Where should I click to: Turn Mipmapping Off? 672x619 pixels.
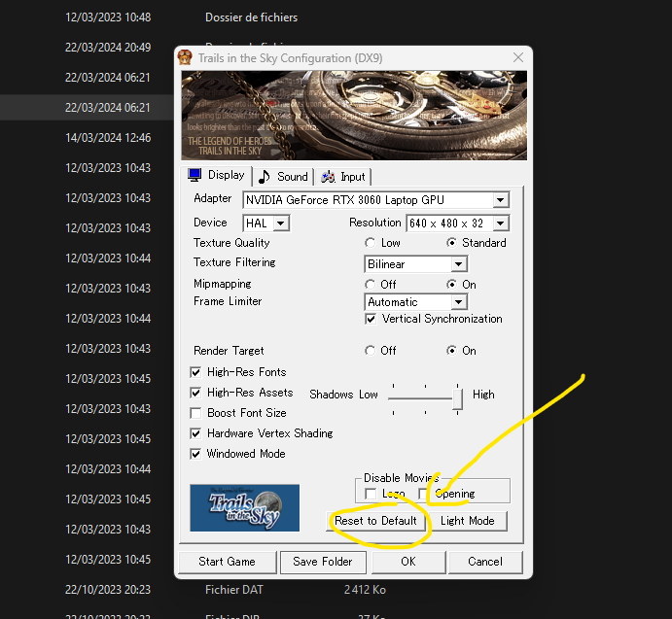[x=370, y=285]
